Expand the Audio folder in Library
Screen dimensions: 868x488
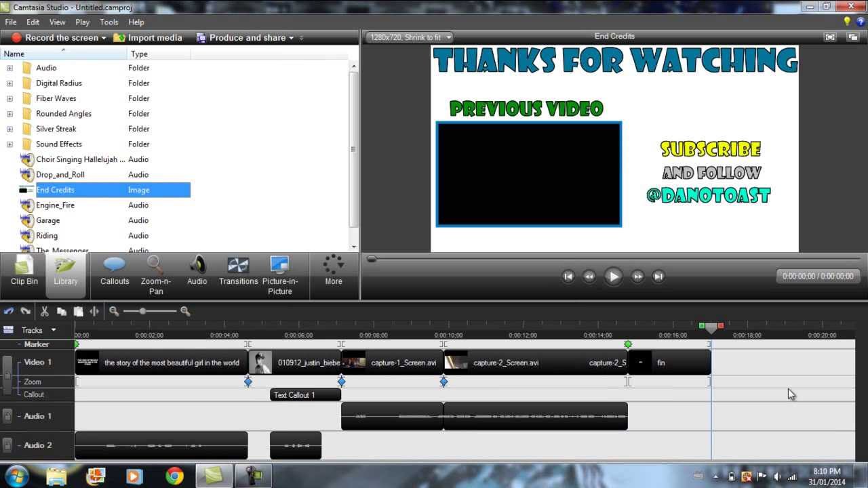tap(9, 68)
